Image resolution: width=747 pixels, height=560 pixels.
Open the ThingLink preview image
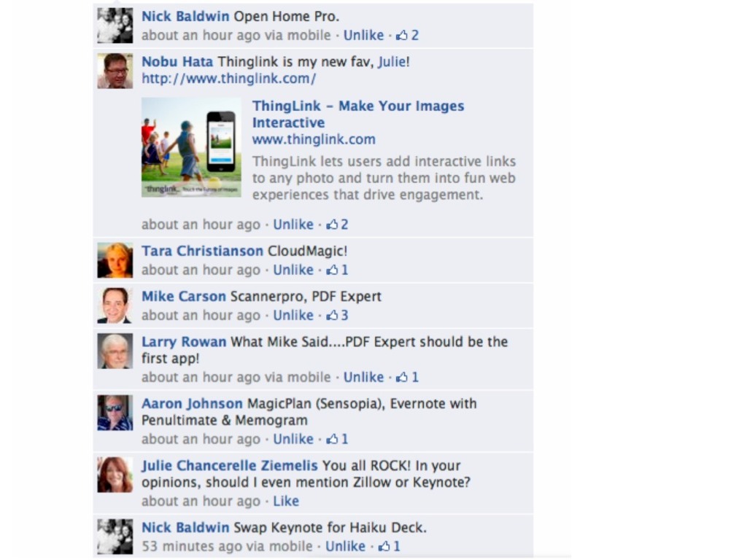(192, 147)
